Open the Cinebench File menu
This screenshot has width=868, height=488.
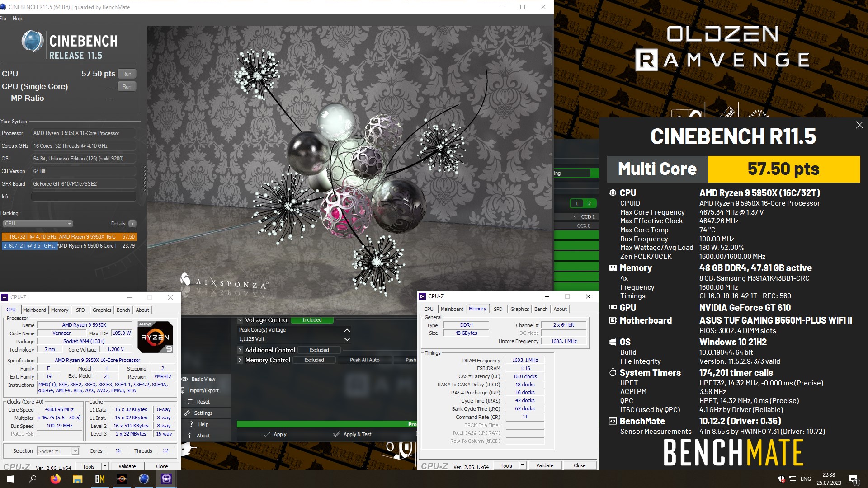[x=3, y=19]
